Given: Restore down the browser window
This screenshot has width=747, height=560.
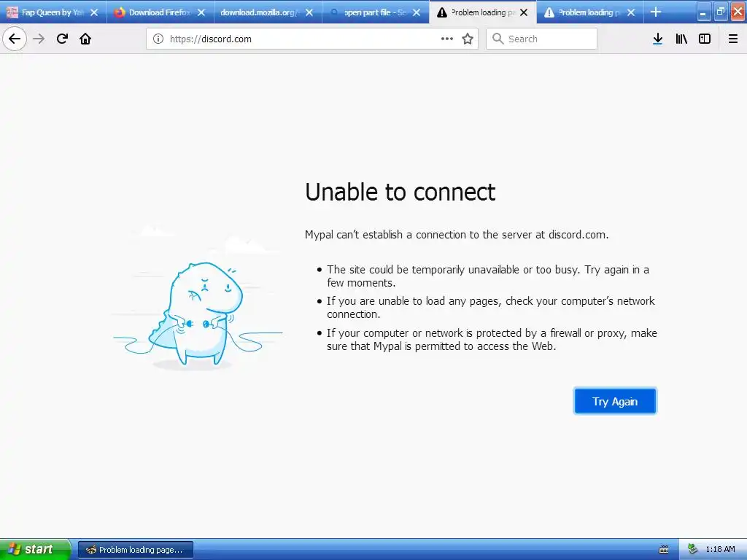Looking at the screenshot, I should coord(720,12).
